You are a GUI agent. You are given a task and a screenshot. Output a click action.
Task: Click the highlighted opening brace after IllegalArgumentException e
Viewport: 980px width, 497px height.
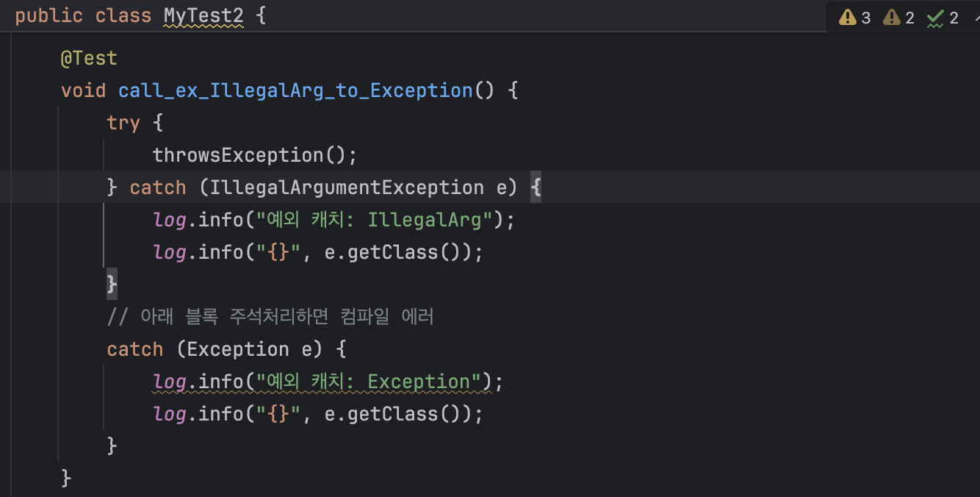pyautogui.click(x=536, y=187)
